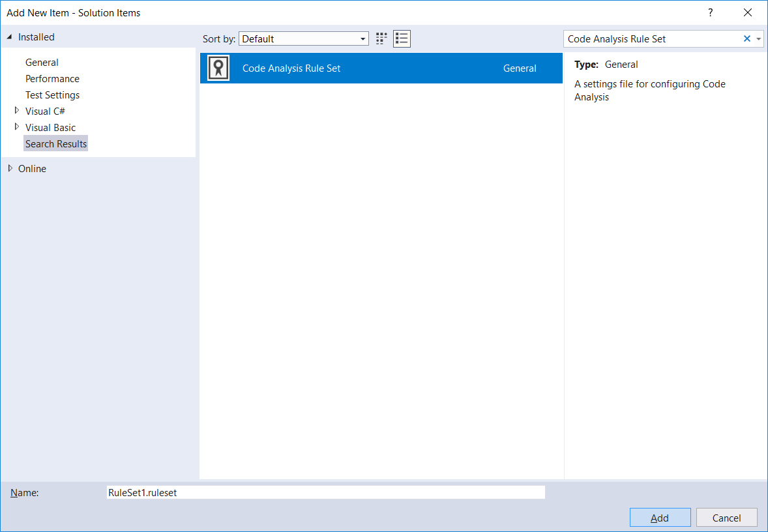
Task: Expand the Visual C# node
Action: [x=17, y=111]
